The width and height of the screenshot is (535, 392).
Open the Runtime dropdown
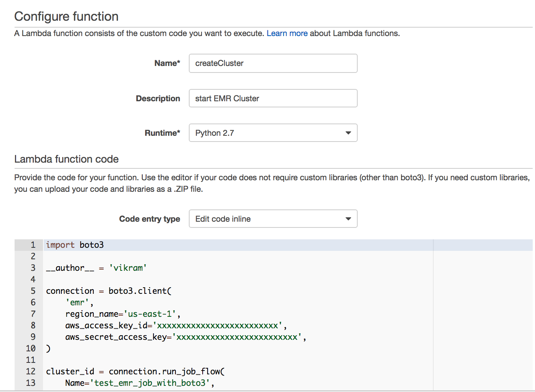pos(273,133)
